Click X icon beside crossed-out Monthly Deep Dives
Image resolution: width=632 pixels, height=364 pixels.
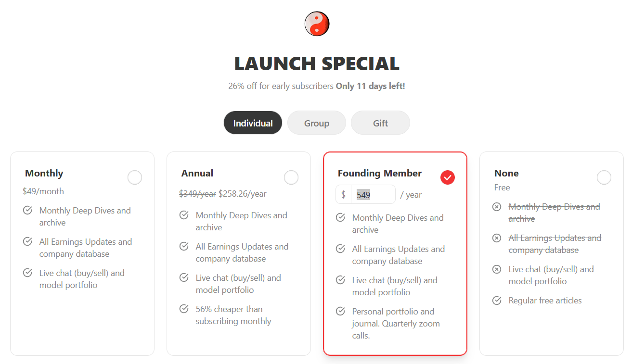497,207
